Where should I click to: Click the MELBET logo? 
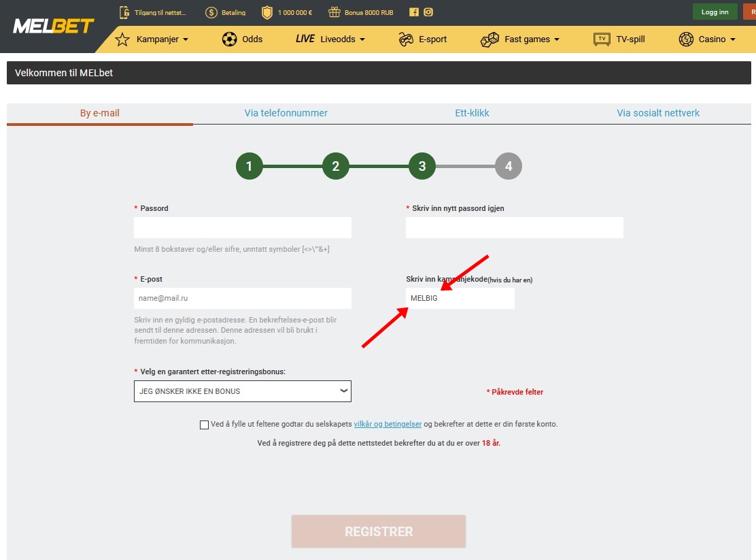click(54, 27)
